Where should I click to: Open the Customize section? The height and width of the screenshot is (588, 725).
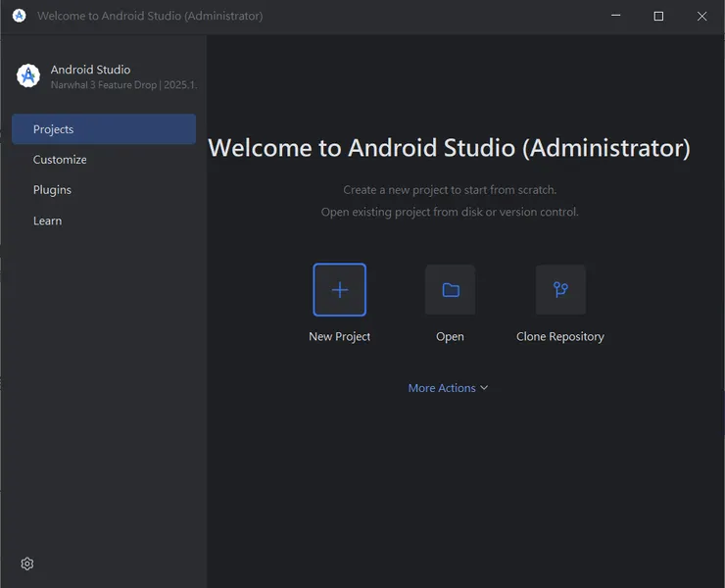pos(60,160)
